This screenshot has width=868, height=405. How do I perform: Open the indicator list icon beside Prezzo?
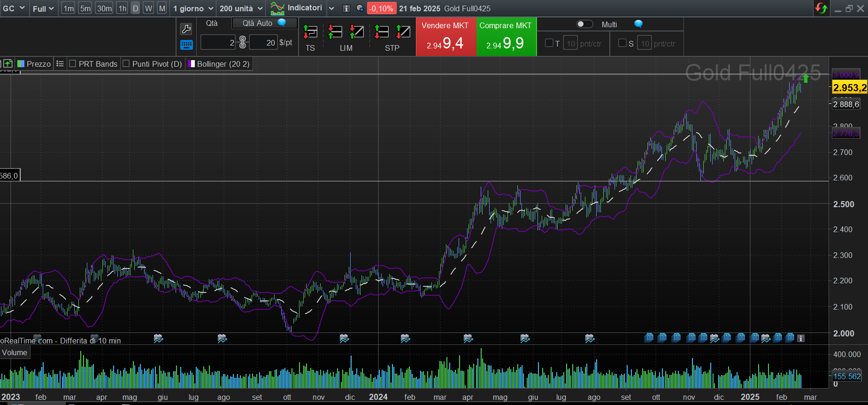pos(60,64)
